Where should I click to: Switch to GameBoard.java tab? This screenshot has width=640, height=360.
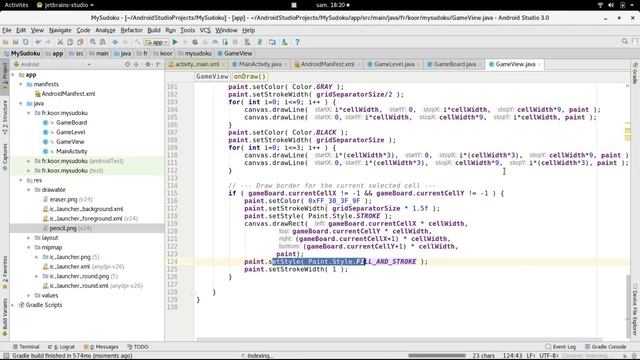click(x=455, y=64)
